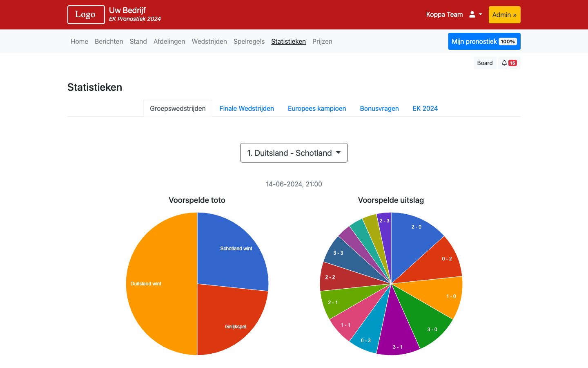Go to Wedstrijden
This screenshot has height=368, width=588.
[209, 41]
